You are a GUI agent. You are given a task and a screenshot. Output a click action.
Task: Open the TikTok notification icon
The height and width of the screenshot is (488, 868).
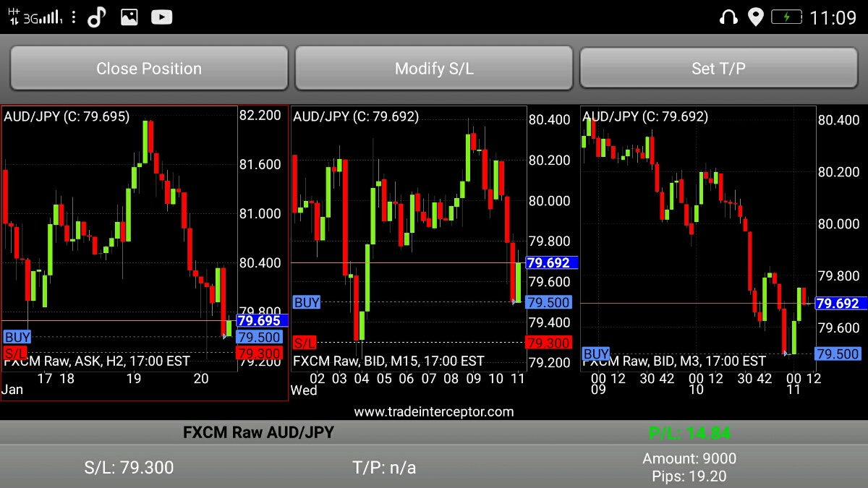click(96, 17)
